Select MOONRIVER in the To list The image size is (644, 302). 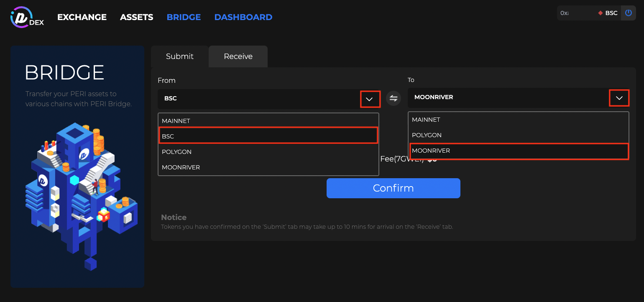tap(519, 151)
